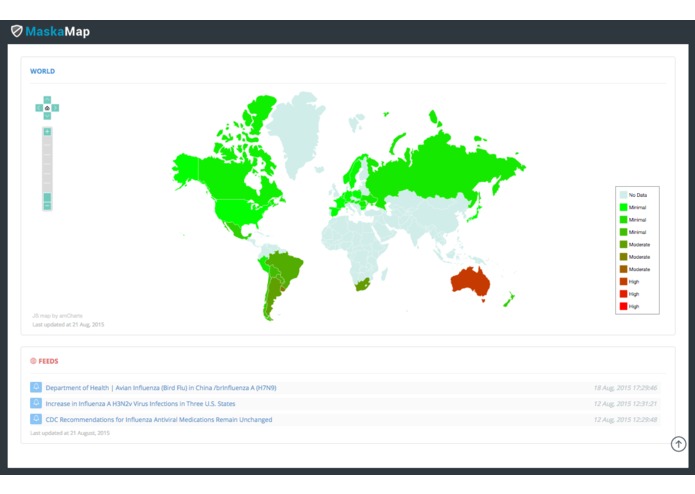Open CDC Recommendations for Antiviral Medications feed
Viewport: 695px width, 494px height.
pyautogui.click(x=159, y=420)
